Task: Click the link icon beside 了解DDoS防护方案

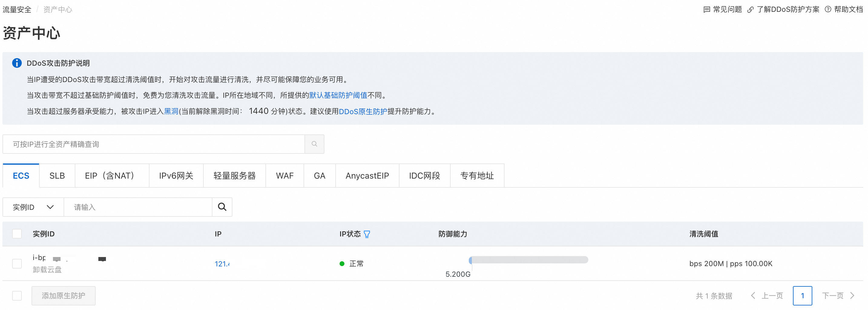Action: tap(750, 9)
